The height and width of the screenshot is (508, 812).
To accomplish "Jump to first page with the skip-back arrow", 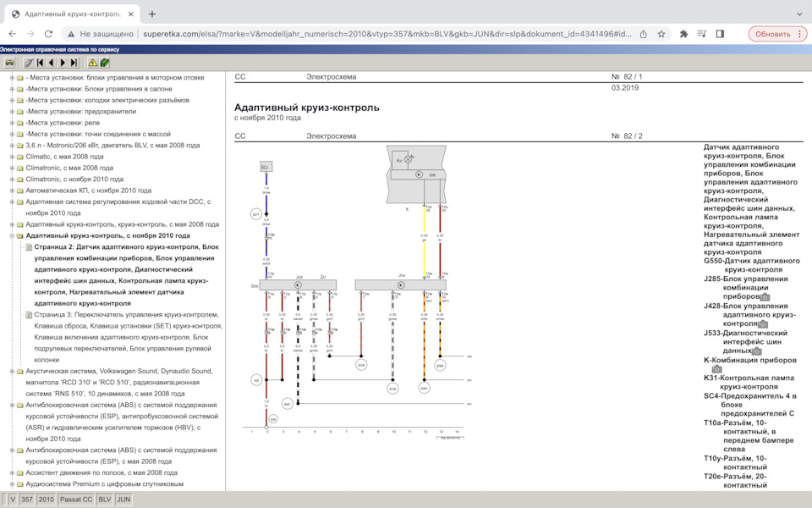I will pyautogui.click(x=40, y=63).
